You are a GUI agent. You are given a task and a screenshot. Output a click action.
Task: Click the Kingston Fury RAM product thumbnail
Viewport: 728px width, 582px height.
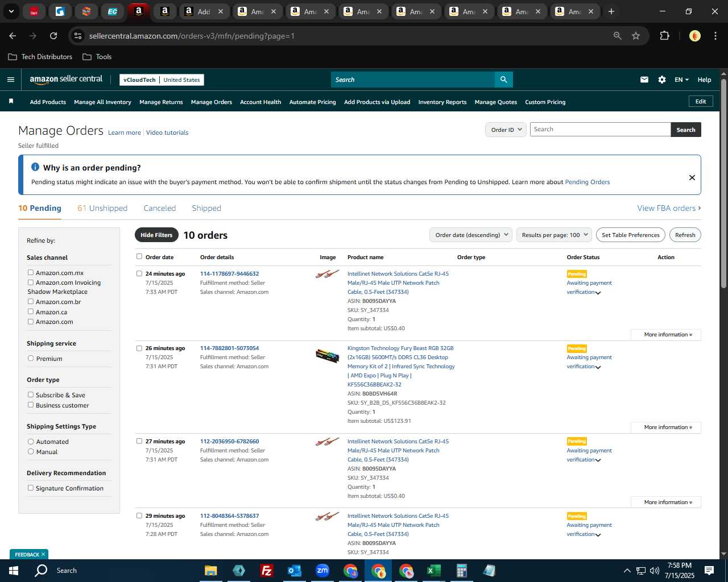[x=327, y=356]
